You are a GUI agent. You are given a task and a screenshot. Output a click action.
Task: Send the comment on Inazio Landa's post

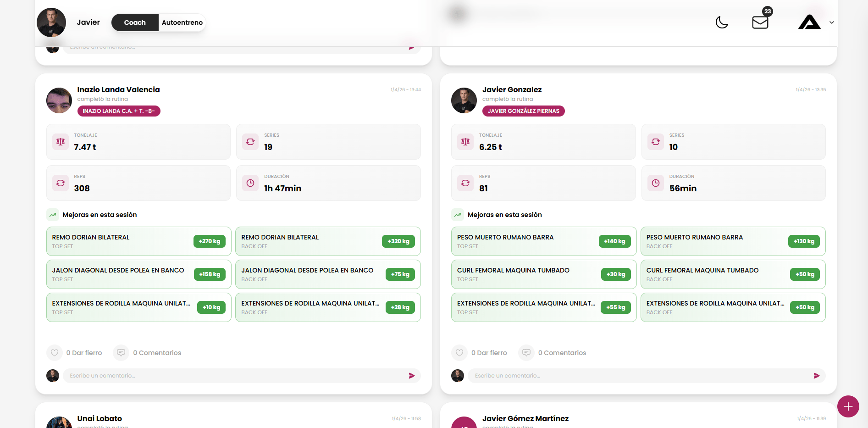(411, 376)
